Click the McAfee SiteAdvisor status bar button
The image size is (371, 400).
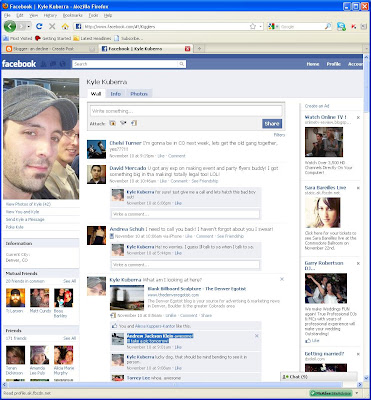[x=330, y=393]
